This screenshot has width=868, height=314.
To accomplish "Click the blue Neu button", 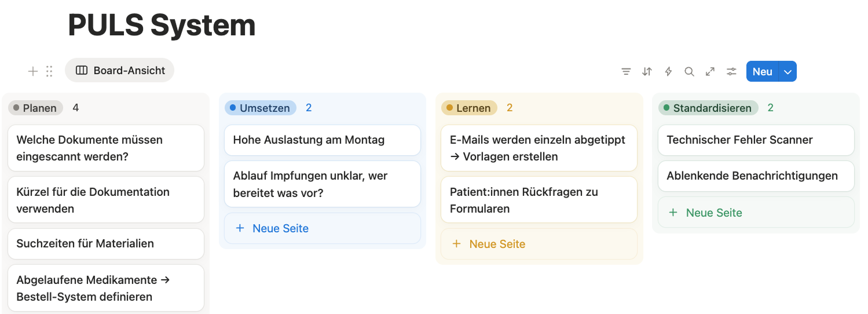I will [762, 71].
